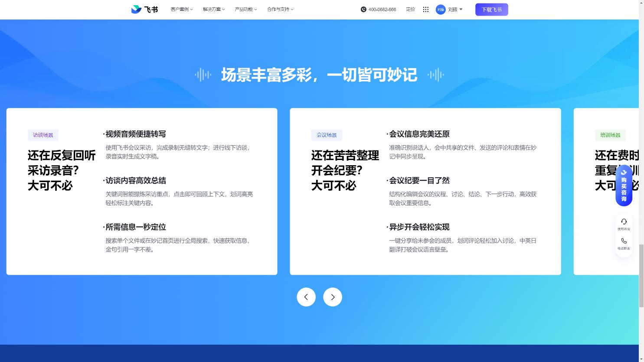Click the 下载飞书 button
This screenshot has width=644, height=362.
pos(492,10)
